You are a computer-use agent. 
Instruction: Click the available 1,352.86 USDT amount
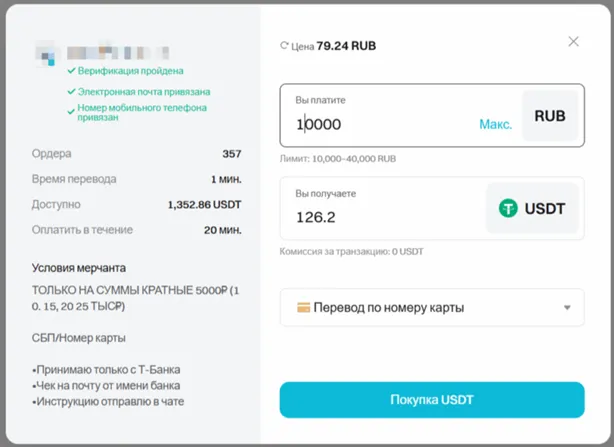[204, 204]
